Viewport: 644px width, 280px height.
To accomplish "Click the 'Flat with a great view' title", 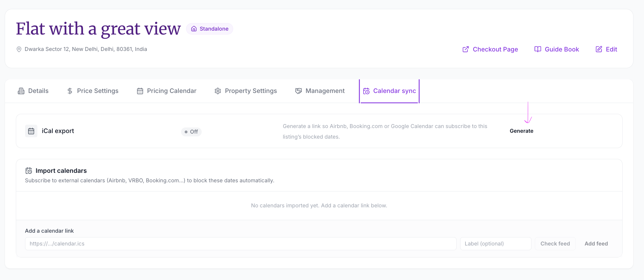I will (x=98, y=29).
